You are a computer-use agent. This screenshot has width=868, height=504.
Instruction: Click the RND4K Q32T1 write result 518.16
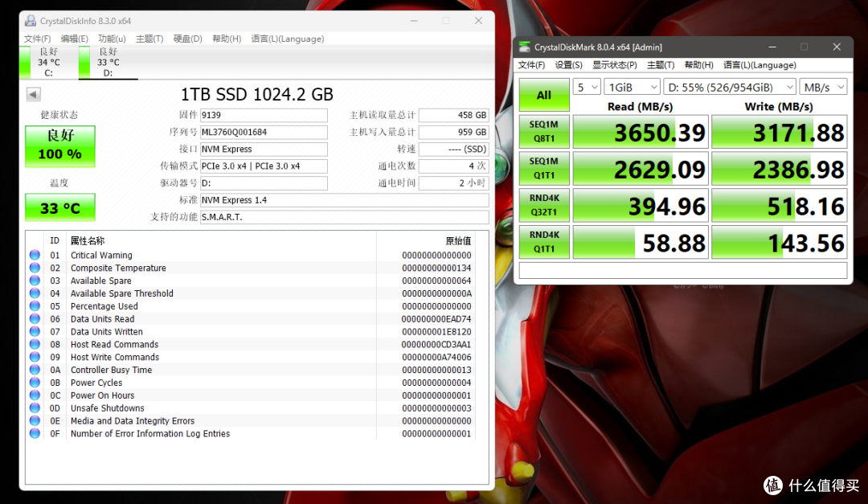[779, 206]
